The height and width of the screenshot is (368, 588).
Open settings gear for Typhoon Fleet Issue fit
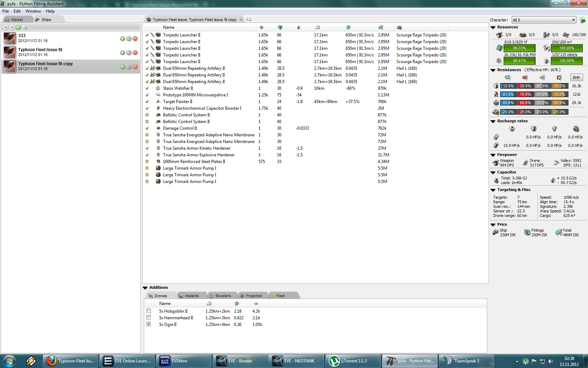click(129, 53)
